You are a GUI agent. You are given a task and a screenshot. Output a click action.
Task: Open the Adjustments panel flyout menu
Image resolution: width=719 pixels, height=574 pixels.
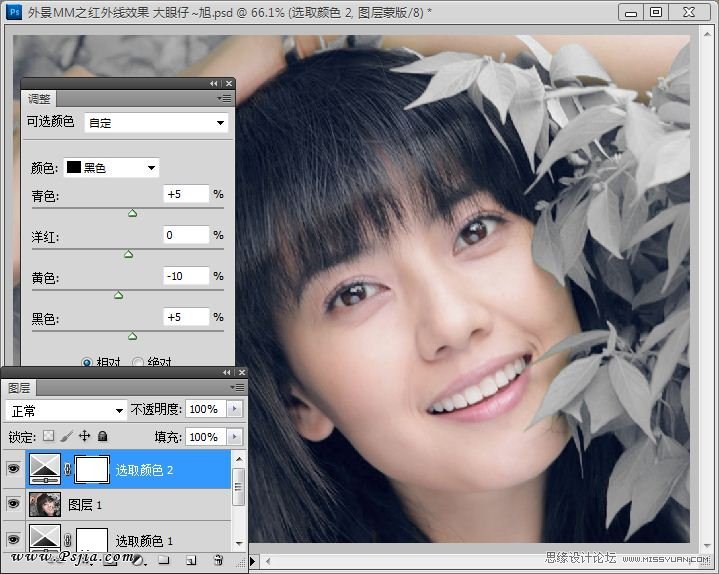coord(225,98)
